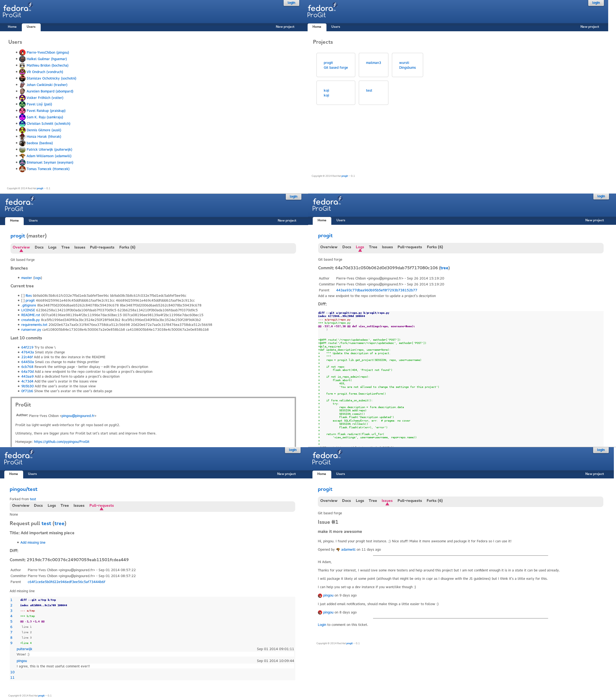
Task: Click avatar beside Volker Fröhlich (volter)
Action: pos(22,98)
